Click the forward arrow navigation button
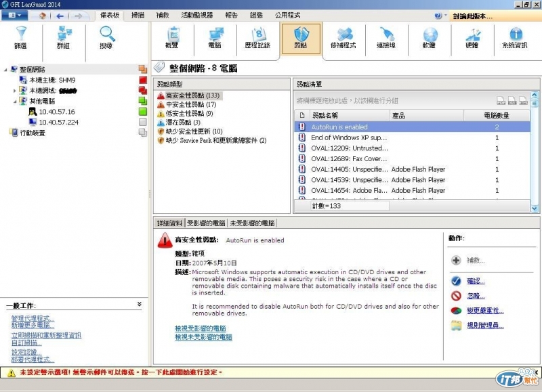Screen dimensions: 542x392 [x=78, y=16]
